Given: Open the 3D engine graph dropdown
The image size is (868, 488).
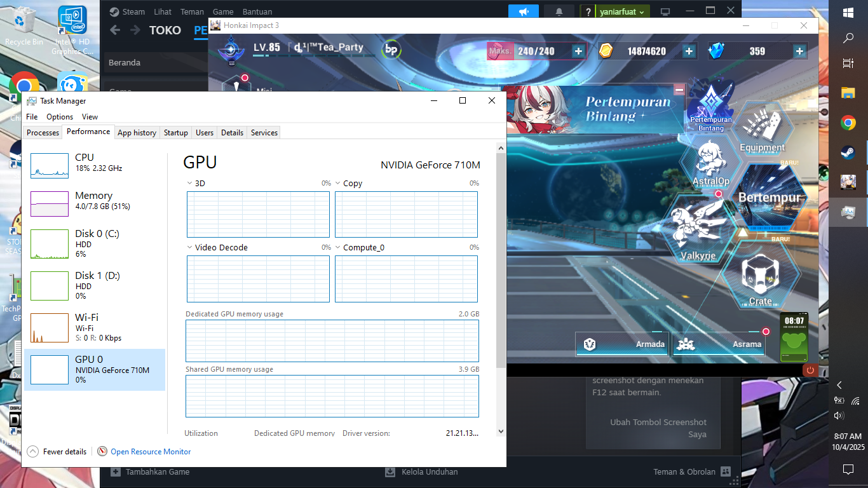Looking at the screenshot, I should (190, 183).
